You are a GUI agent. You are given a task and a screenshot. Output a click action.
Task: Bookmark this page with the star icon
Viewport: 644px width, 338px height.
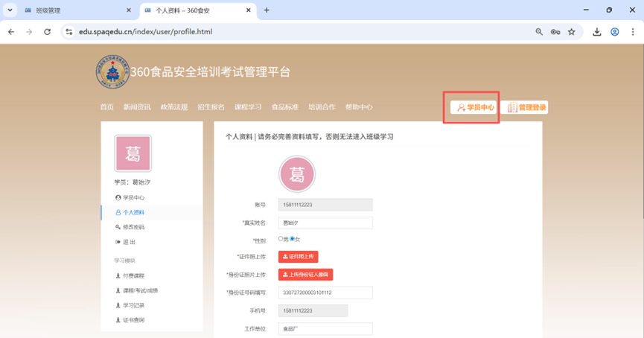[572, 32]
